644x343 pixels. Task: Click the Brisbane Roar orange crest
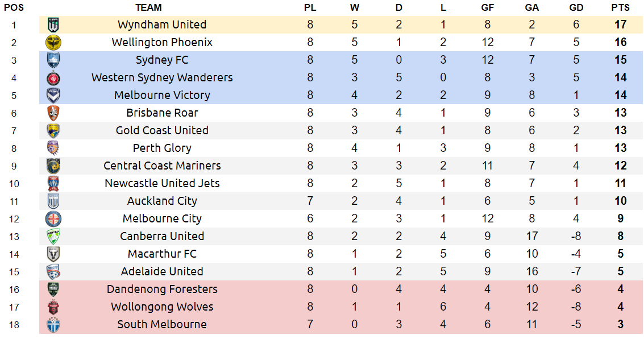click(x=53, y=113)
